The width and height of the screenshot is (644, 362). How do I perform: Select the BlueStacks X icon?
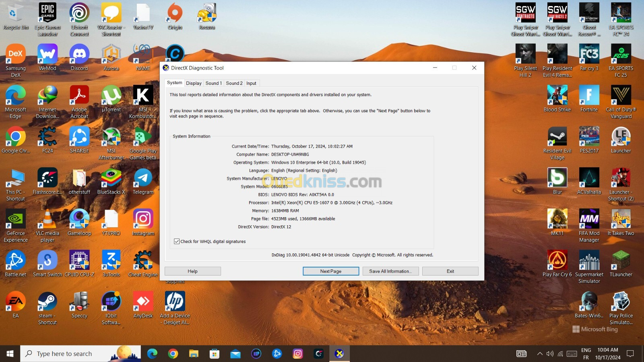click(x=111, y=181)
